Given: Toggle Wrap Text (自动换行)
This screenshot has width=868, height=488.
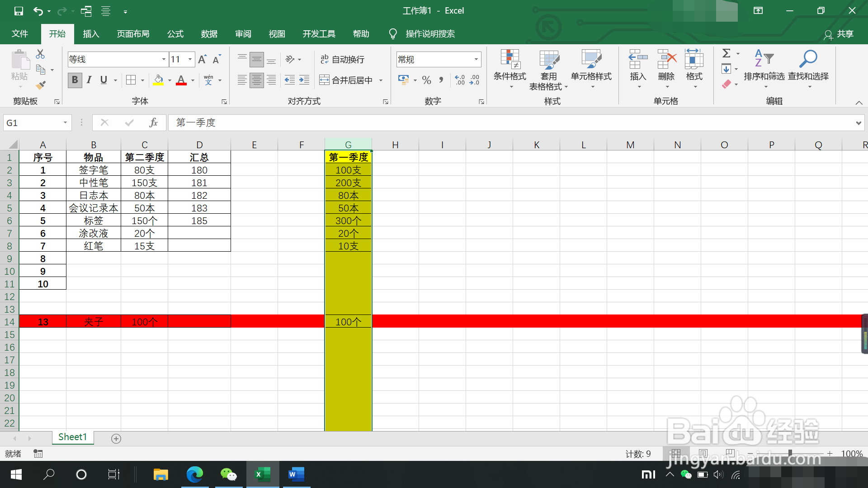Looking at the screenshot, I should [342, 59].
